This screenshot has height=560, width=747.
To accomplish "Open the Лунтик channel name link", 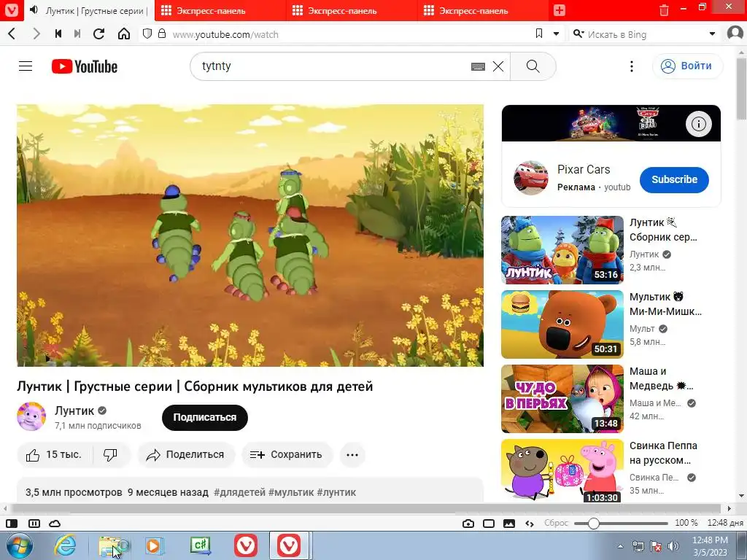I will (74, 411).
